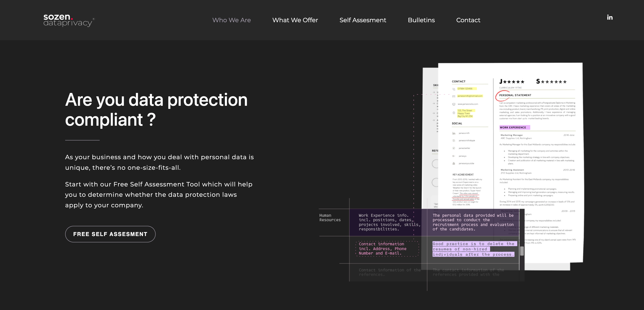Click the Sozen Data Privacy logo
Screen dimensions: 644x310
pos(68,20)
